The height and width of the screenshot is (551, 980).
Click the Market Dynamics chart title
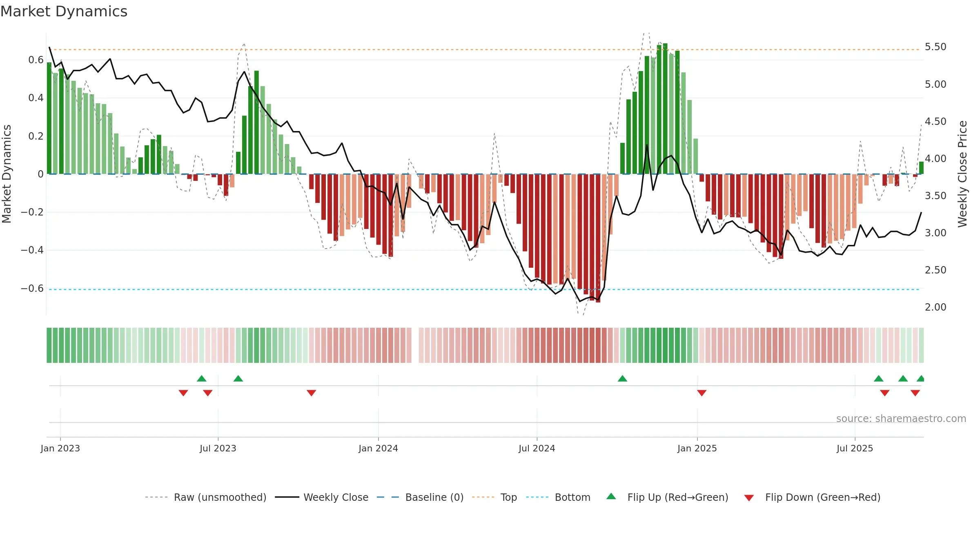tap(64, 11)
